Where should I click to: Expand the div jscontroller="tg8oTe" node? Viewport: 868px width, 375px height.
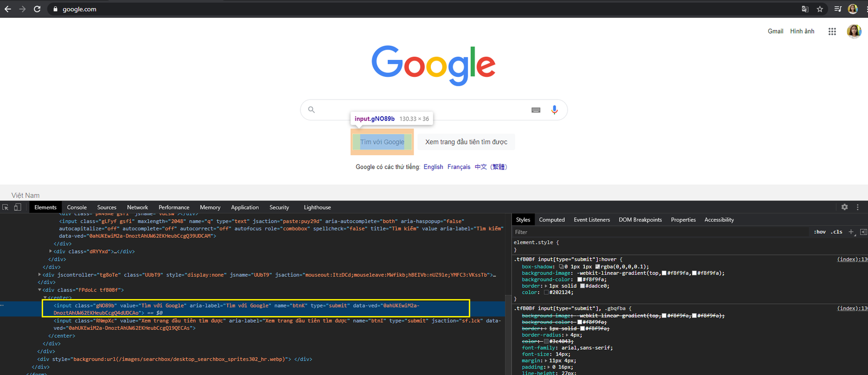tap(39, 275)
